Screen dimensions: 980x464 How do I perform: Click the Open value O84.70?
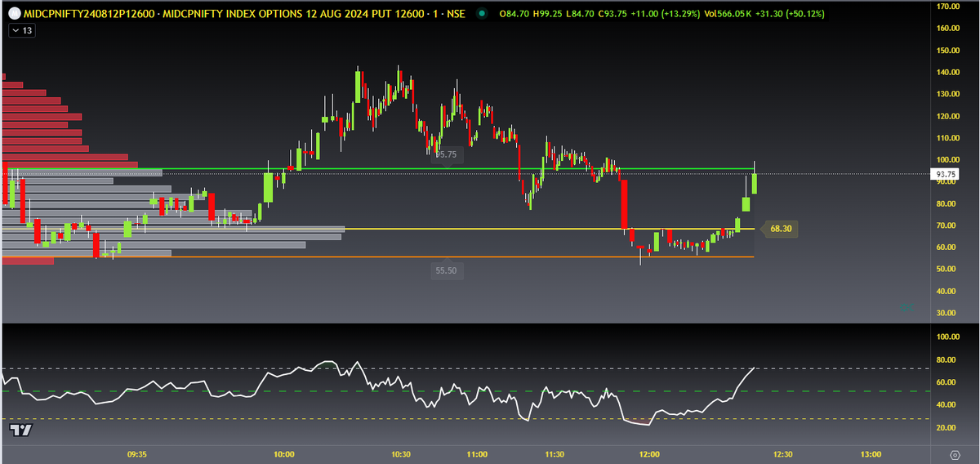pos(514,13)
